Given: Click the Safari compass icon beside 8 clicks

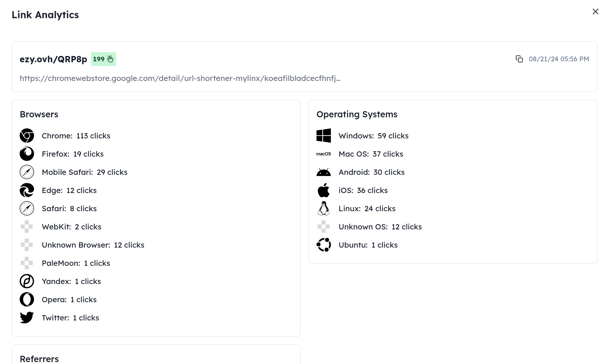Looking at the screenshot, I should click(27, 208).
